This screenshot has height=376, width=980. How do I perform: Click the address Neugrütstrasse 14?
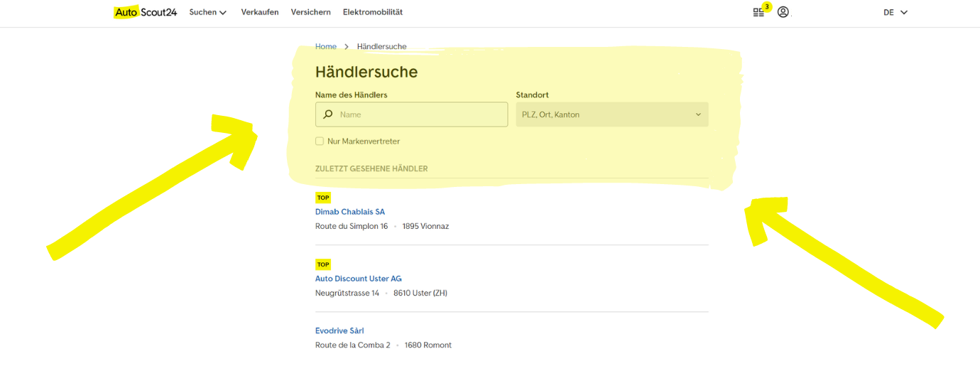[x=347, y=293]
